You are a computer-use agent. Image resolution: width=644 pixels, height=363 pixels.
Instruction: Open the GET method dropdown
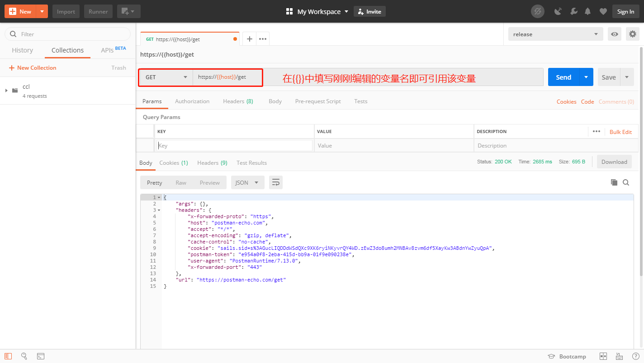pos(166,77)
